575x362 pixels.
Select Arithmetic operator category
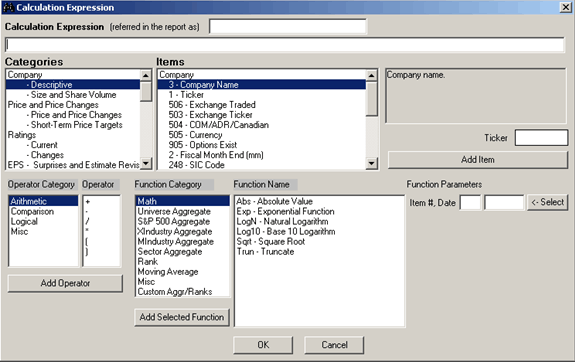tap(43, 201)
